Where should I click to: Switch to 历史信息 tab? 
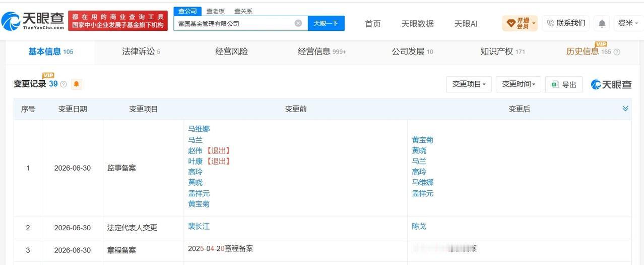tap(589, 51)
